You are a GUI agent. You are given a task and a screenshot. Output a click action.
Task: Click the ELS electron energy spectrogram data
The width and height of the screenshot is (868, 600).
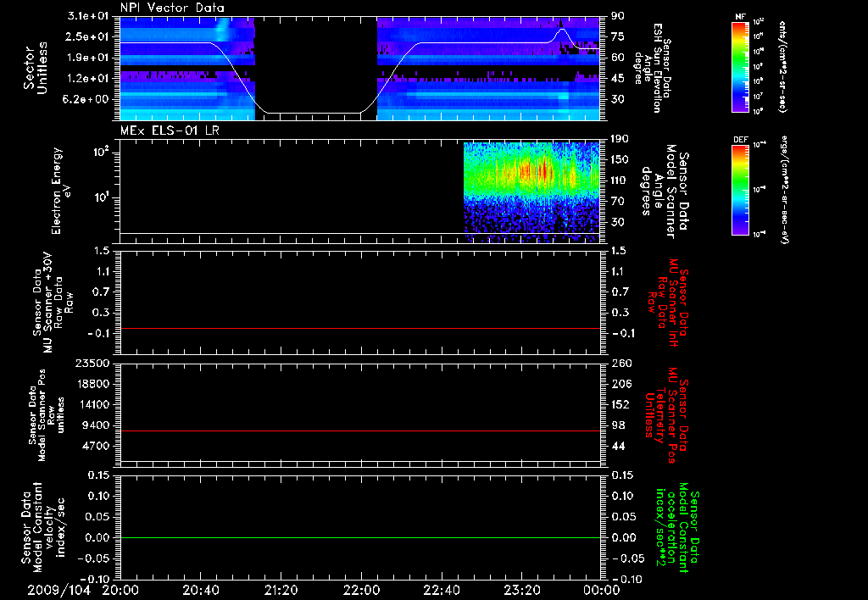[x=531, y=192]
